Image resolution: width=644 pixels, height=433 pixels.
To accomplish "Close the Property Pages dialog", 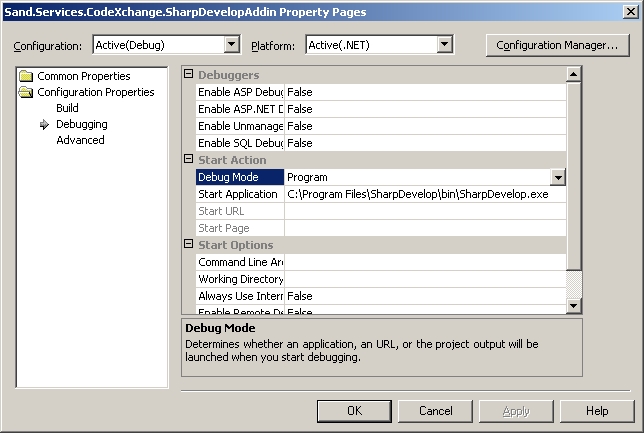I will [630, 12].
